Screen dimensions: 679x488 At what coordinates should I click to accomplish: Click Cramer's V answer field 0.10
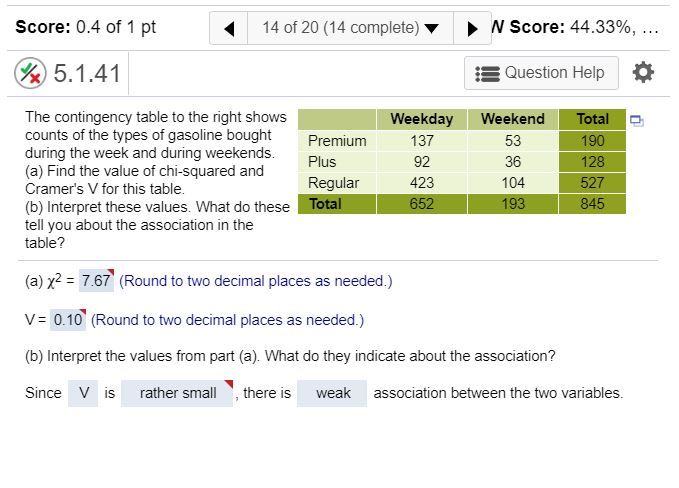[x=68, y=320]
